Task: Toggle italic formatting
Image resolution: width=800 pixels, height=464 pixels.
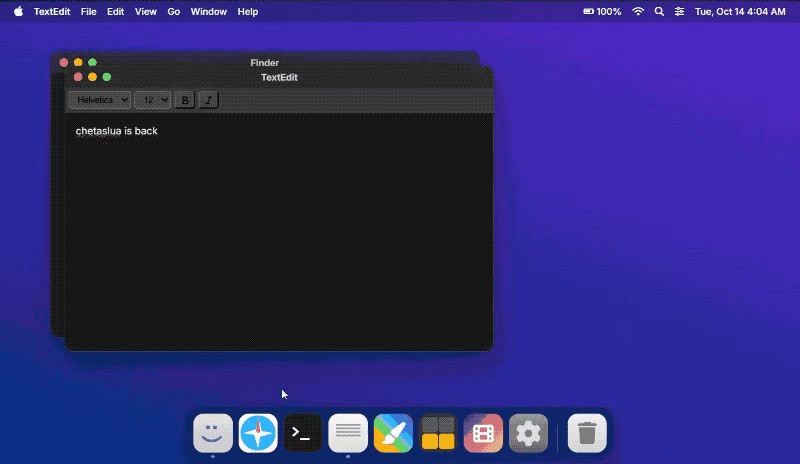Action: (208, 100)
